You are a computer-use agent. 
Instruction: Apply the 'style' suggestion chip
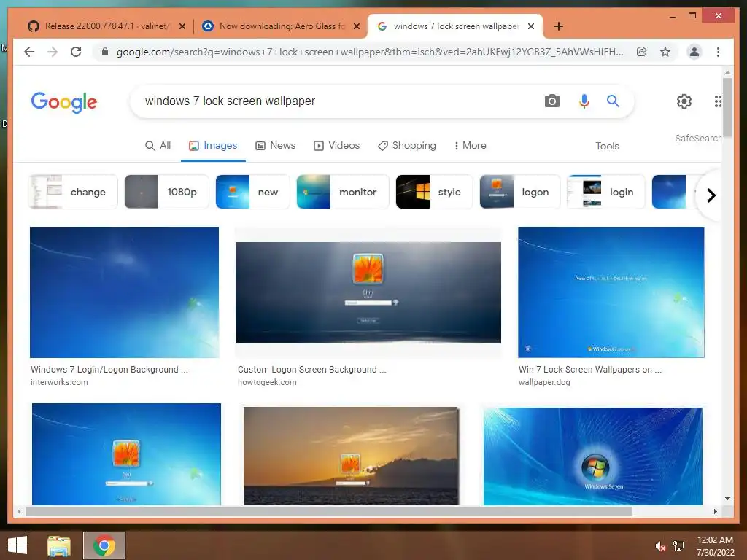pyautogui.click(x=434, y=192)
